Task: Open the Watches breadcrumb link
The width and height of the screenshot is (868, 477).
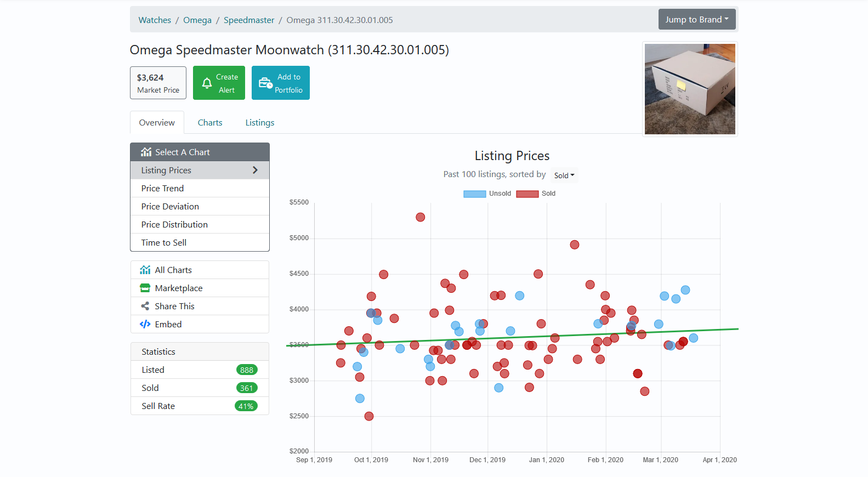Action: point(155,20)
